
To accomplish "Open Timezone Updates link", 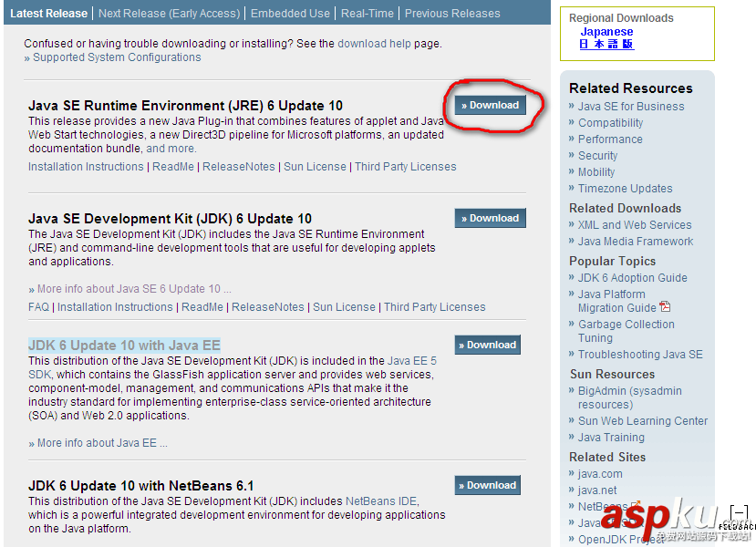I will pos(626,189).
